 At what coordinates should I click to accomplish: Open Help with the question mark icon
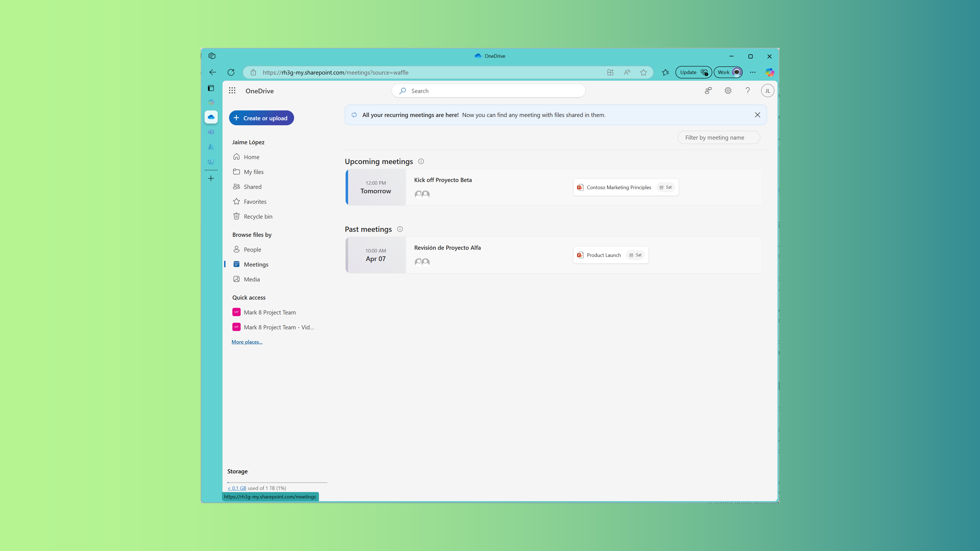(747, 91)
